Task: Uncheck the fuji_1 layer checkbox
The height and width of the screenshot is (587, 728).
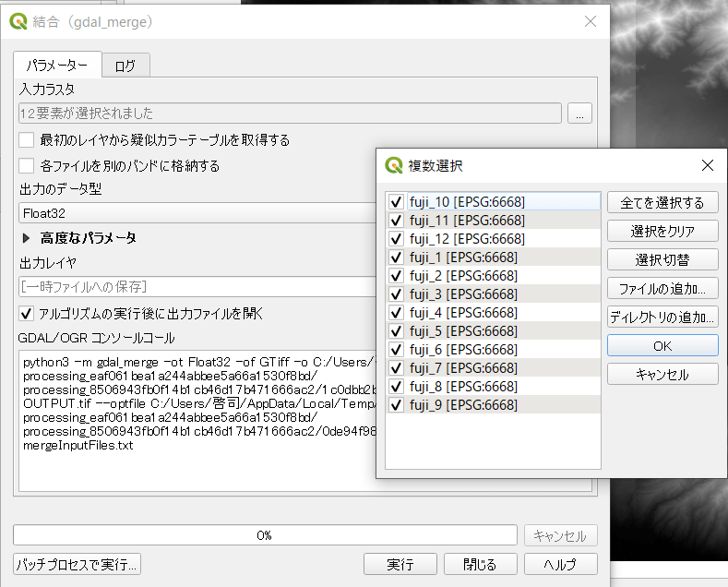Action: 396,258
